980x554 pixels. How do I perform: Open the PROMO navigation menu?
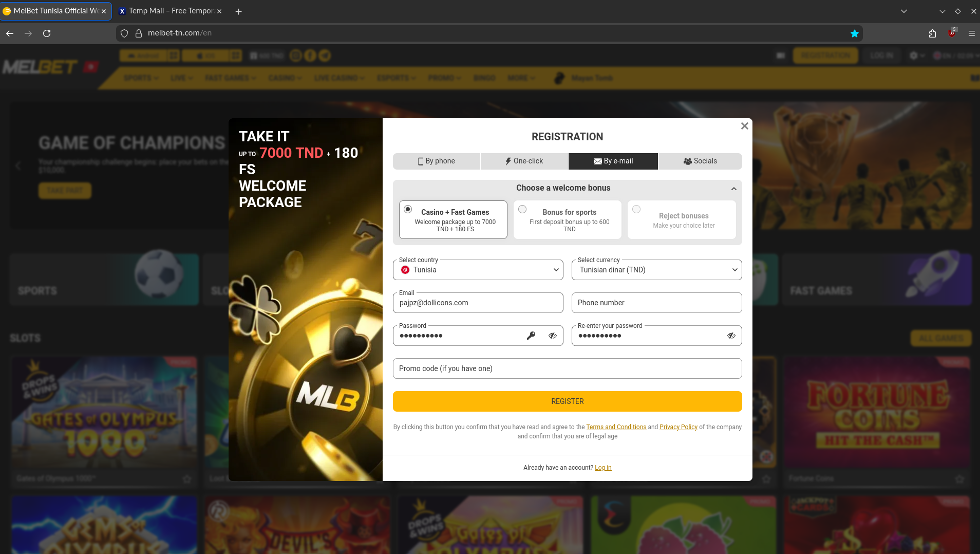tap(444, 78)
